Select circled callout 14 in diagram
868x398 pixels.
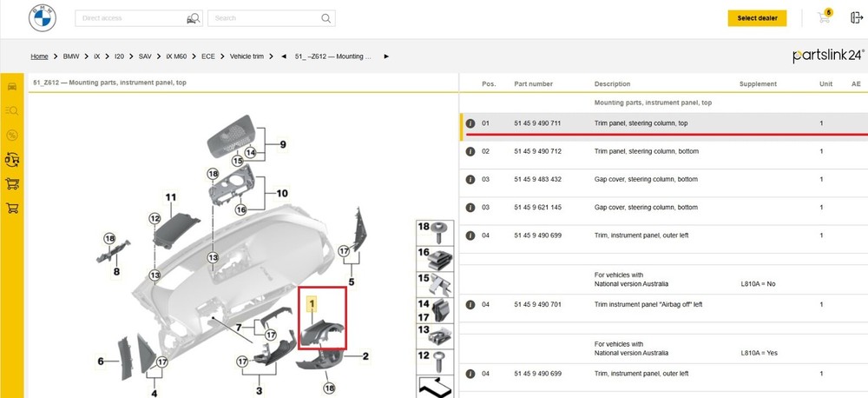coord(251,152)
